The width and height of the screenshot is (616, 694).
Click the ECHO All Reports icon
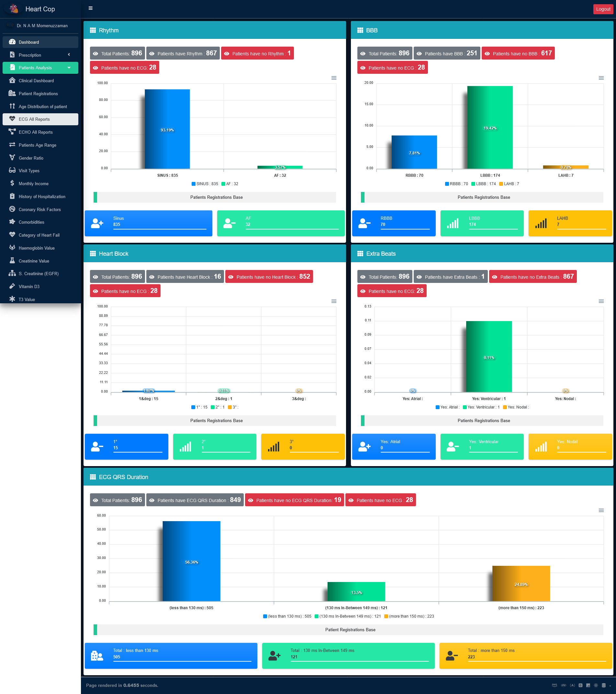(x=12, y=132)
